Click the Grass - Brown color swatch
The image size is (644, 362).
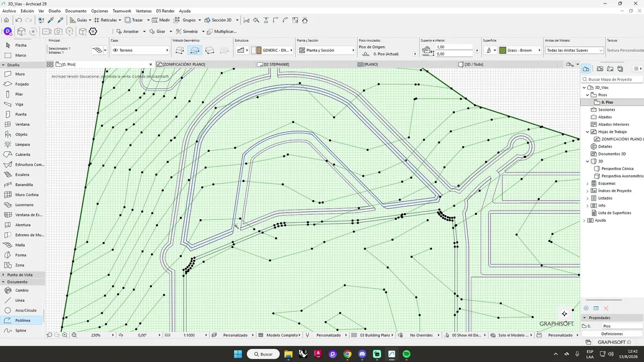tap(503, 50)
